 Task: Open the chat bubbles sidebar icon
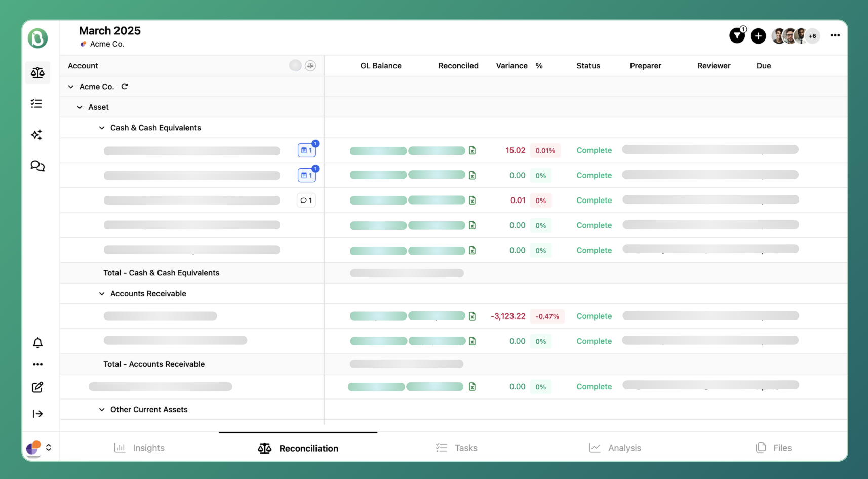coord(37,166)
